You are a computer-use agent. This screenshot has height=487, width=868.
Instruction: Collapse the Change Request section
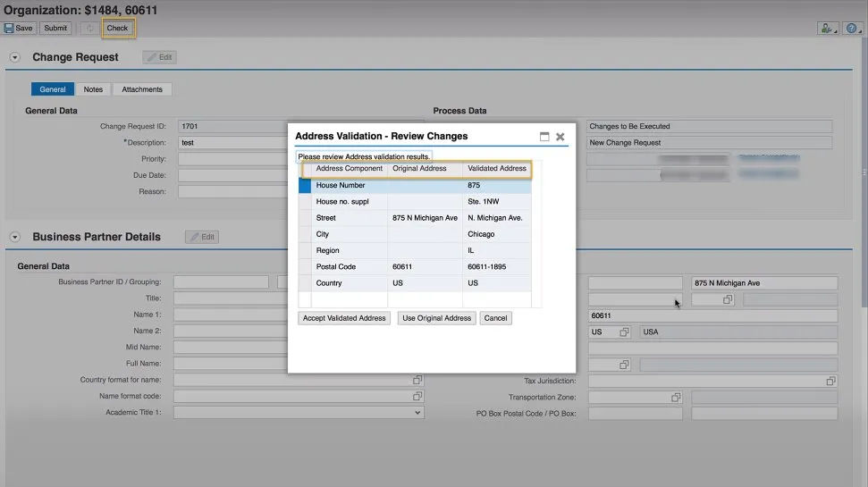(x=15, y=57)
